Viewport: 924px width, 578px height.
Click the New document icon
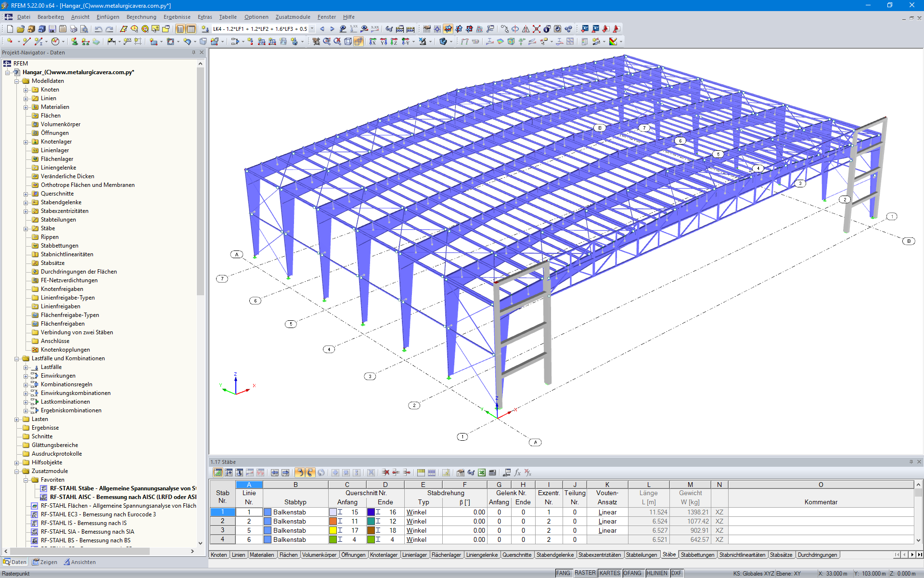pos(10,29)
